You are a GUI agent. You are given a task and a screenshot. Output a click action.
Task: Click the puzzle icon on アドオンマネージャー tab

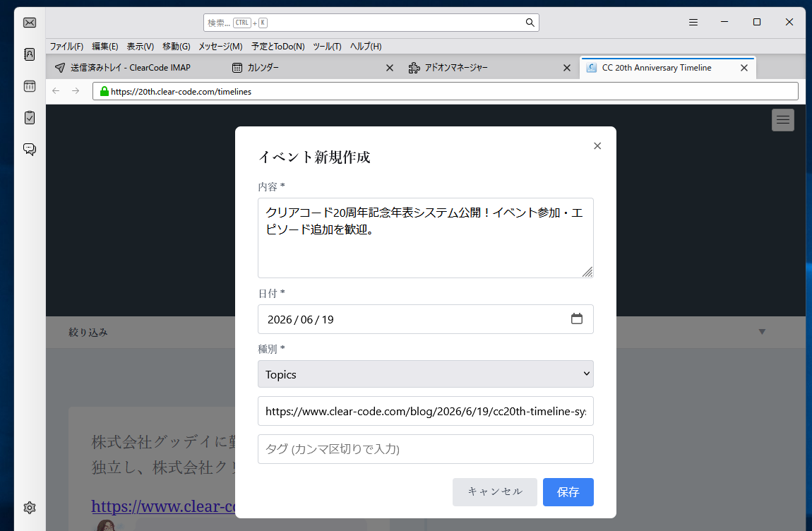[x=414, y=68]
